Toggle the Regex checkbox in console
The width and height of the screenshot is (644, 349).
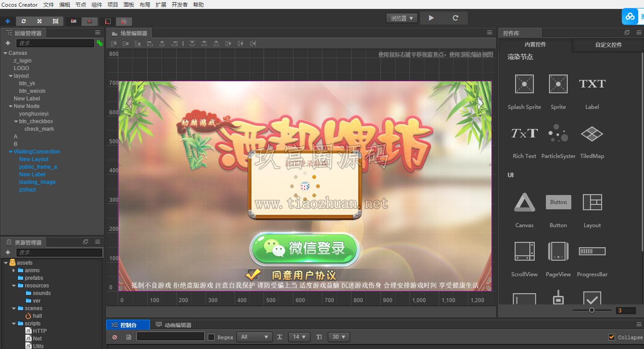coord(211,337)
